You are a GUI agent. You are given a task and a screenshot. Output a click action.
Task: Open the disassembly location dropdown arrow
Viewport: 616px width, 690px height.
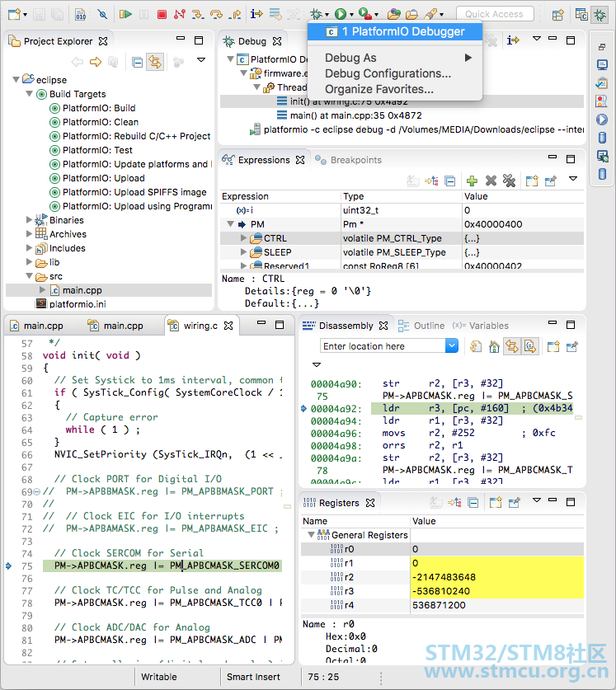click(451, 346)
